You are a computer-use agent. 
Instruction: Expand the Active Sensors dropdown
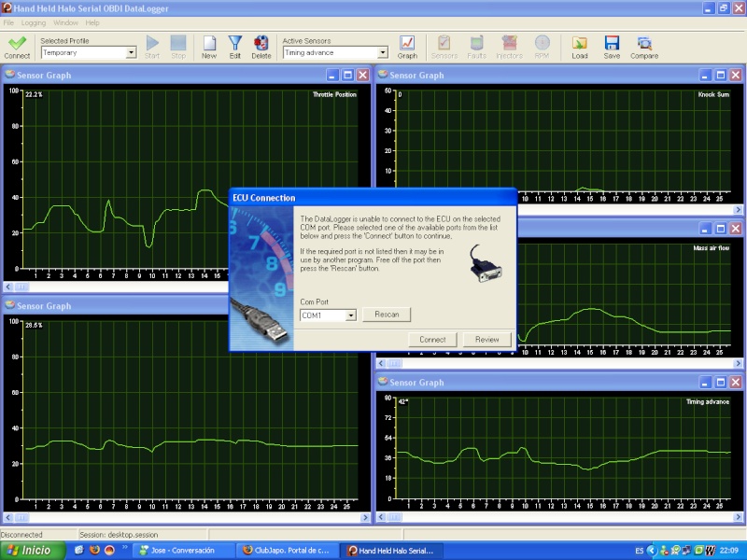383,52
